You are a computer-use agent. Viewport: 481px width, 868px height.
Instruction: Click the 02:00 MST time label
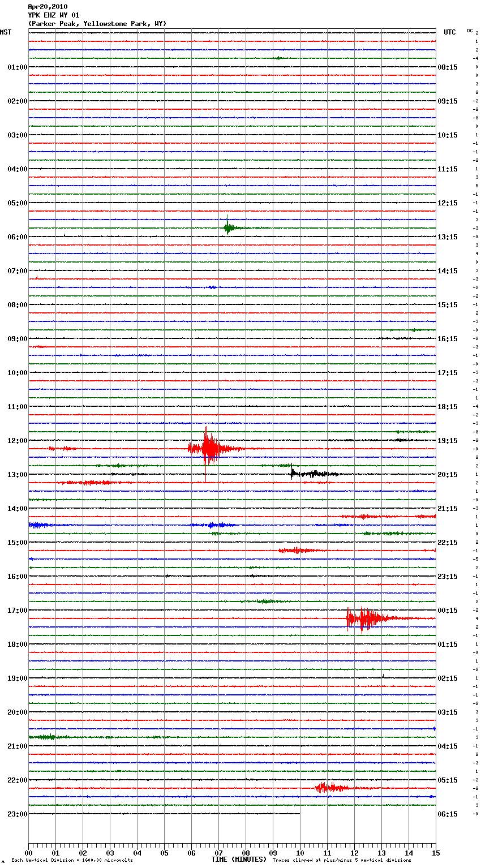click(18, 101)
